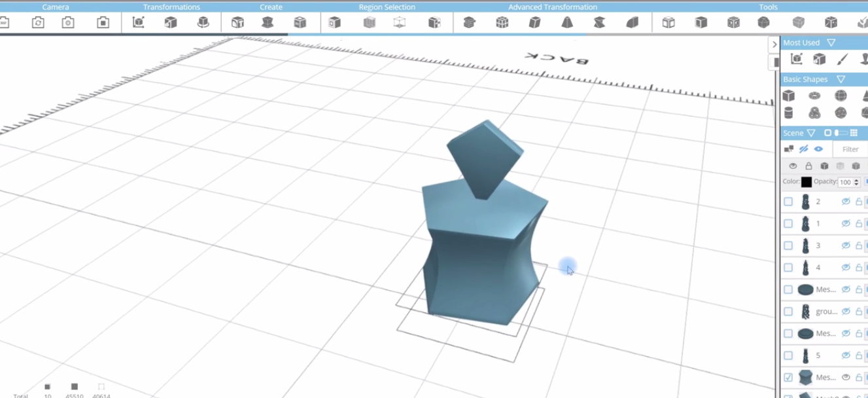
Task: Add a Torus from Basic Shapes
Action: click(x=814, y=96)
